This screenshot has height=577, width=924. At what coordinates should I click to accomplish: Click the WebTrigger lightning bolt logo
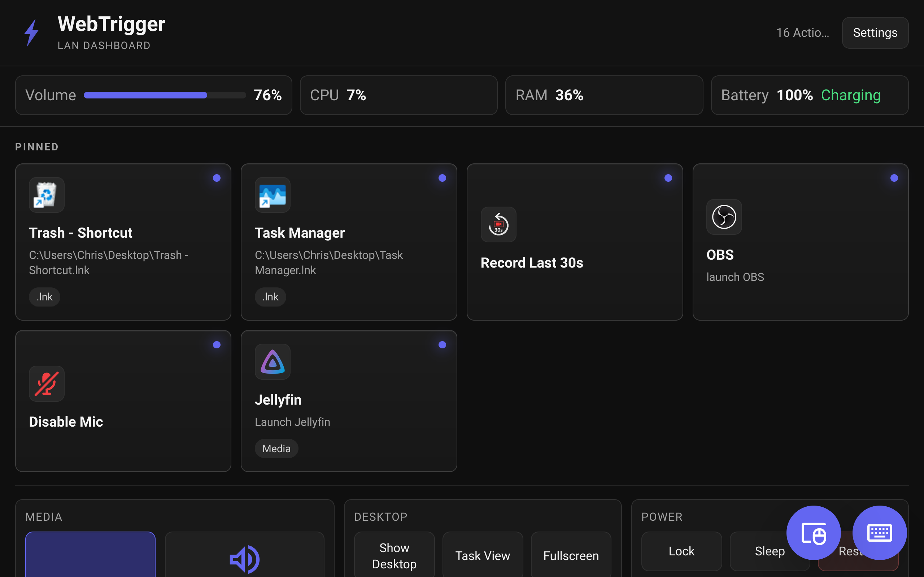point(32,33)
